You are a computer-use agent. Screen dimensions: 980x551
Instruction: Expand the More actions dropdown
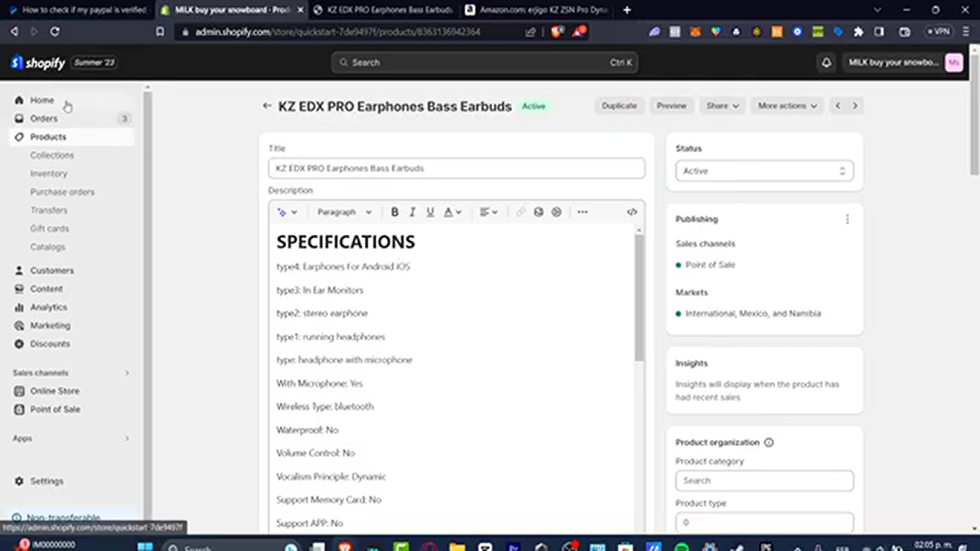click(x=787, y=106)
